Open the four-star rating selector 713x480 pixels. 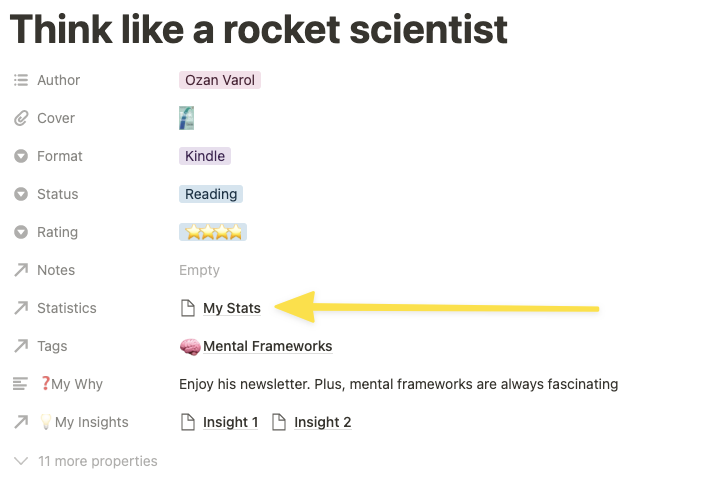pos(213,232)
